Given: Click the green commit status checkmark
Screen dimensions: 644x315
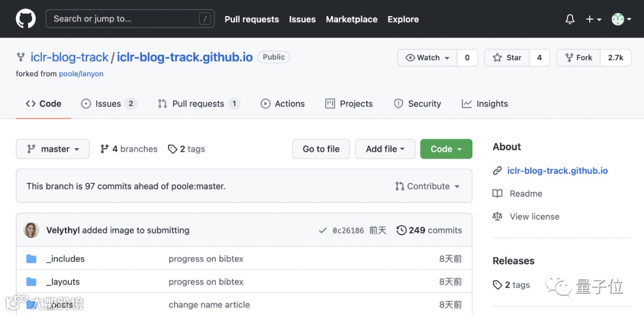Looking at the screenshot, I should tap(323, 230).
